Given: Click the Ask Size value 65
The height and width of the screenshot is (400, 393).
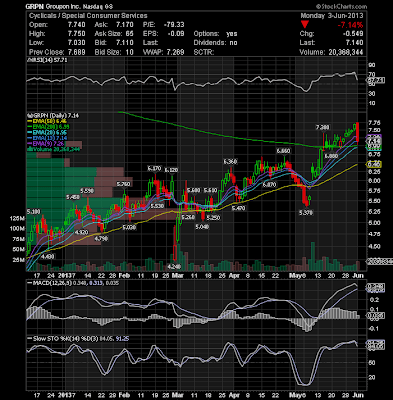Looking at the screenshot, I should click(x=129, y=34).
